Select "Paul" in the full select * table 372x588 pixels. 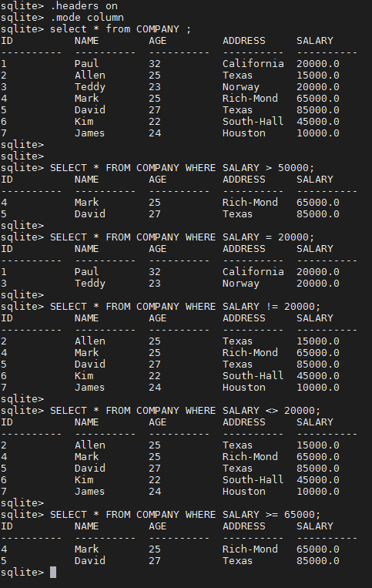coord(86,64)
